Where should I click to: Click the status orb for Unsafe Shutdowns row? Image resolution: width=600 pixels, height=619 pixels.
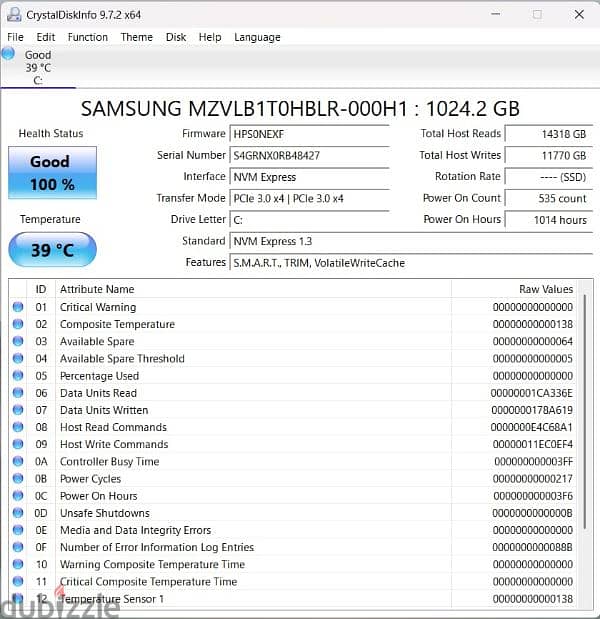coord(18,513)
